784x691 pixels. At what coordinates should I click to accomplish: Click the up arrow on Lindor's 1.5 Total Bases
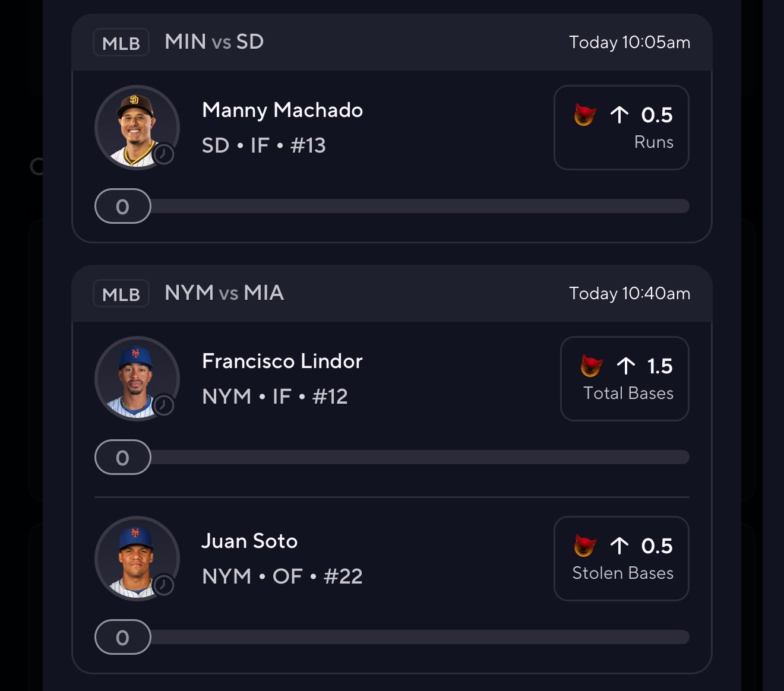[x=626, y=366]
